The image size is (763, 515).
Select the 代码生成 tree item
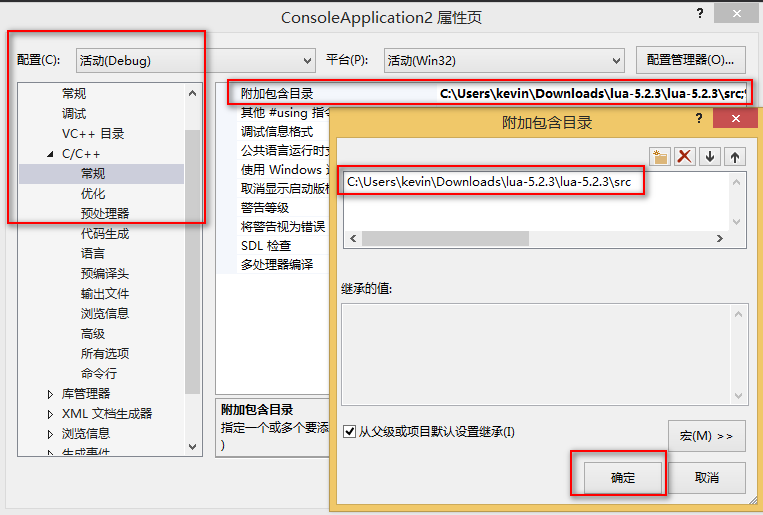coord(105,234)
